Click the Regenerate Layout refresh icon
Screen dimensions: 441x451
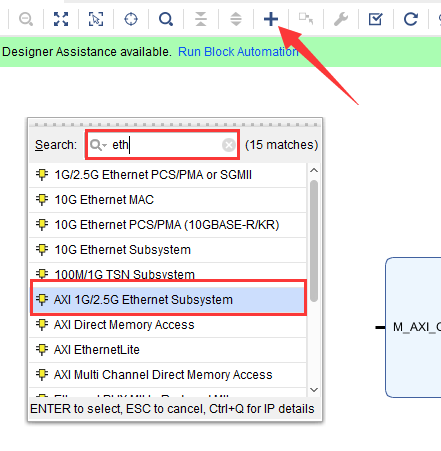coord(411,19)
